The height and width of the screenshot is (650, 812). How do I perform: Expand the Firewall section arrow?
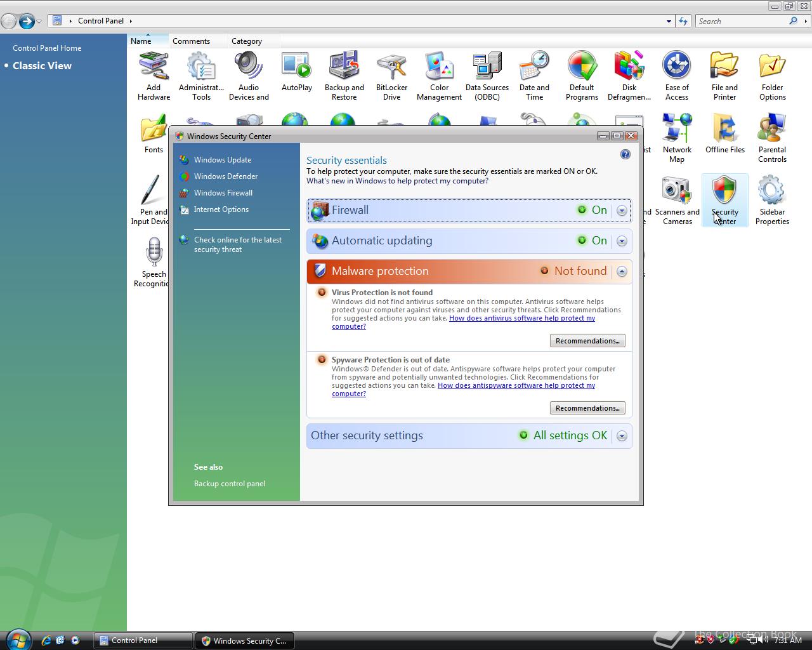point(622,211)
